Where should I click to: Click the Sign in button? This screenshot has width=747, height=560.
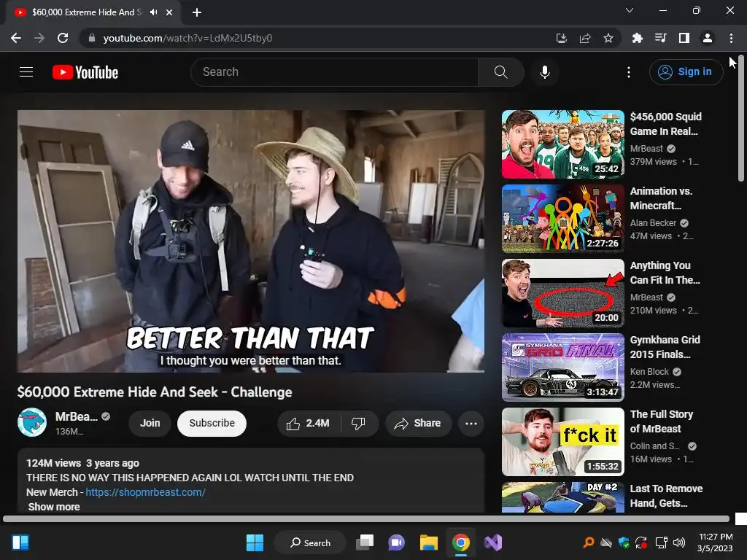(686, 72)
